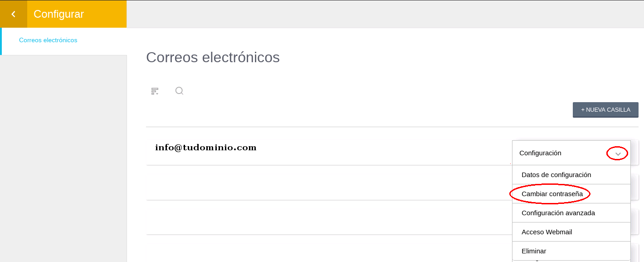644x262 pixels.
Task: Collapse the Configuración chevron arrow
Action: pos(618,154)
